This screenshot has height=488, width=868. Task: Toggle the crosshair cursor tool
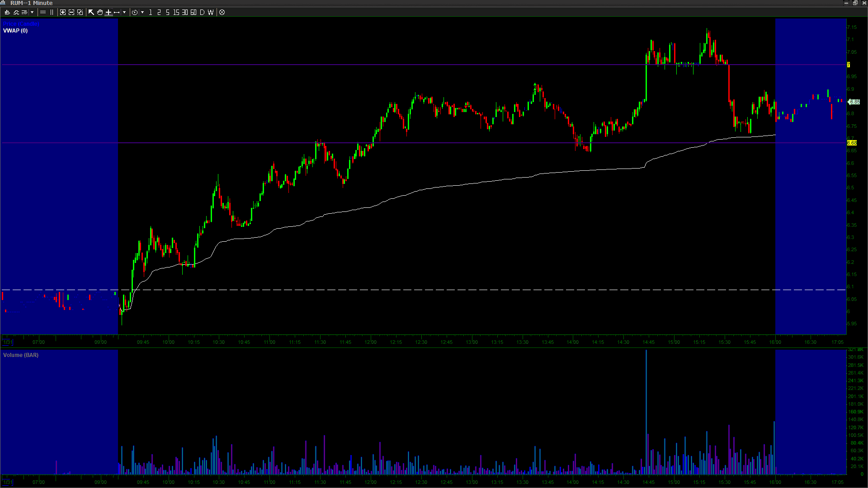[x=108, y=12]
